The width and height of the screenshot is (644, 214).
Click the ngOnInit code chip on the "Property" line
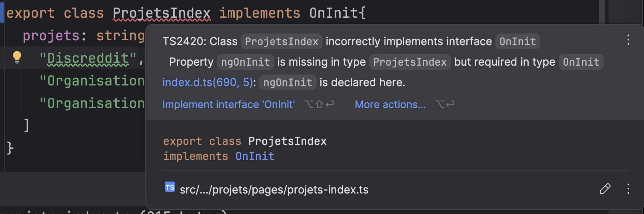[x=245, y=62]
